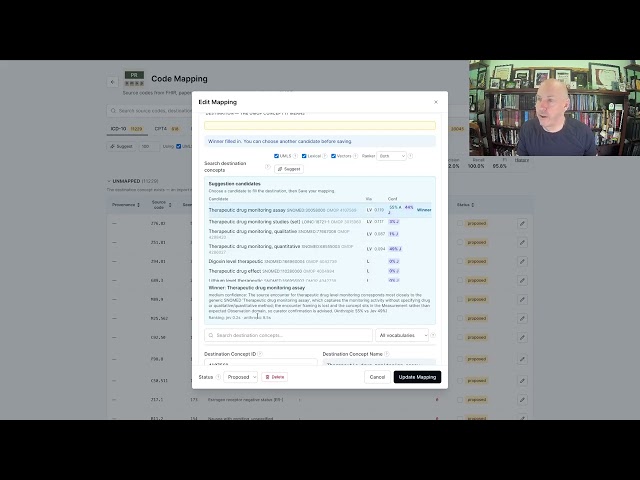Toggle the Lexical checkbox
Viewport: 640px width, 480px height.
pos(304,156)
